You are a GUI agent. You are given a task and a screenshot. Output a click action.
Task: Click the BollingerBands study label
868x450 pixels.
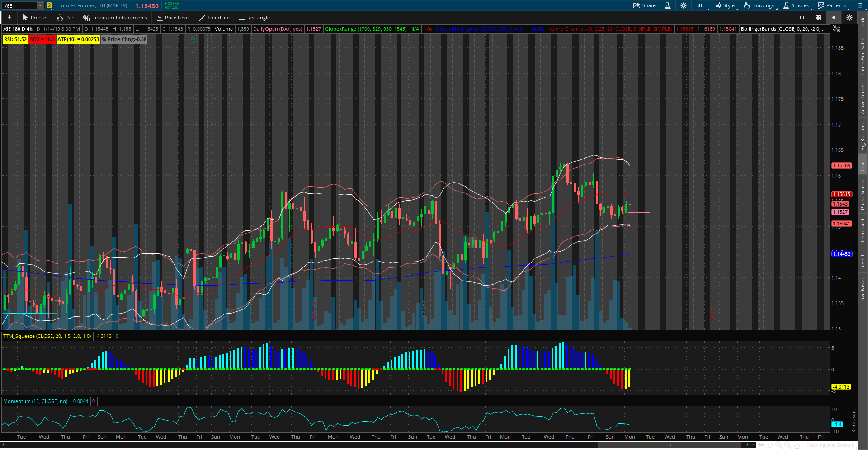point(783,29)
